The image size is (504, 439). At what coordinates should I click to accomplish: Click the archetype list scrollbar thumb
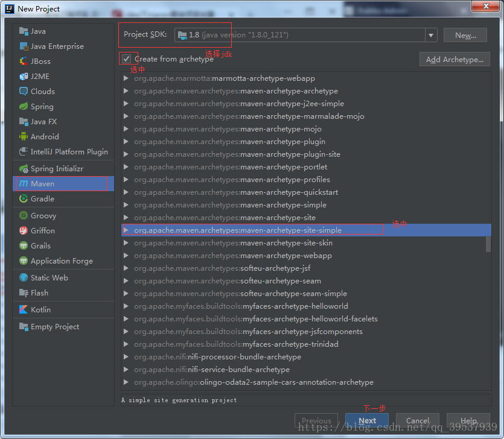tap(488, 244)
